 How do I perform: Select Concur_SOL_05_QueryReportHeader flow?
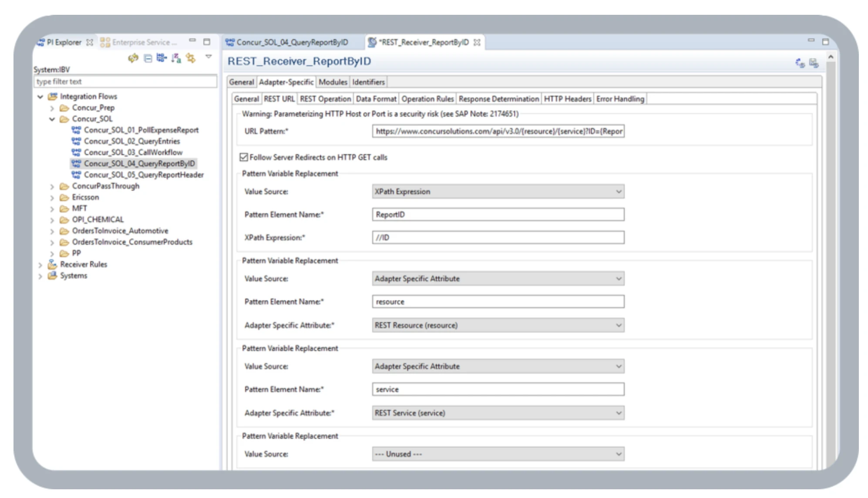(x=144, y=175)
